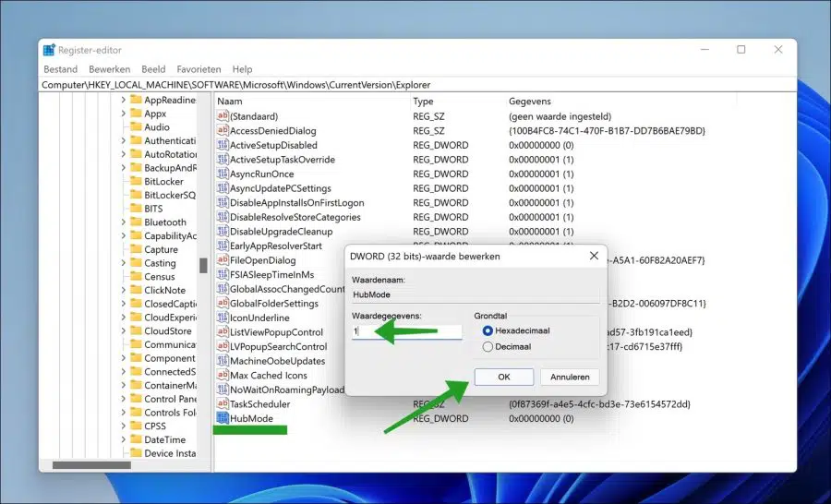Screen dimensions: 831x504
Task: Select the Census tree item
Action: coord(159,277)
